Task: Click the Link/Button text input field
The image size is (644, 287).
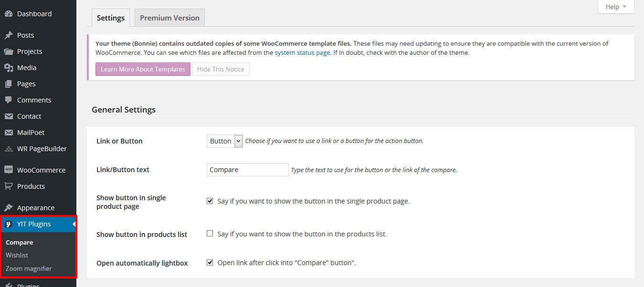Action: point(247,170)
